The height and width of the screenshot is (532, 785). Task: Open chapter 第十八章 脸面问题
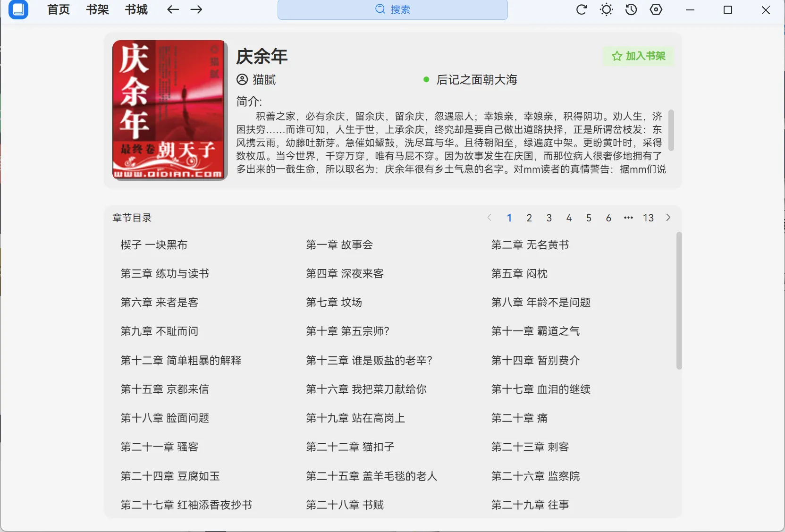pyautogui.click(x=165, y=418)
